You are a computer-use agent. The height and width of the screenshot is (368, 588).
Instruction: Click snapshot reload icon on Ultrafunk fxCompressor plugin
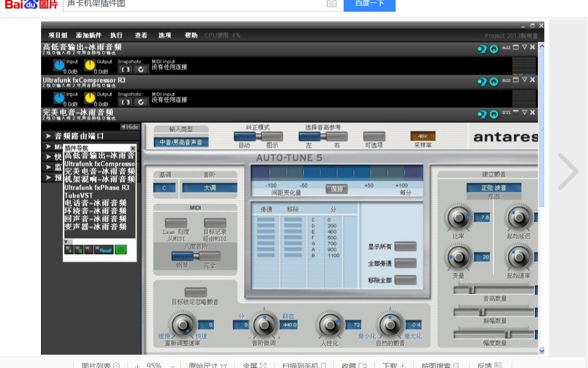tap(140, 102)
